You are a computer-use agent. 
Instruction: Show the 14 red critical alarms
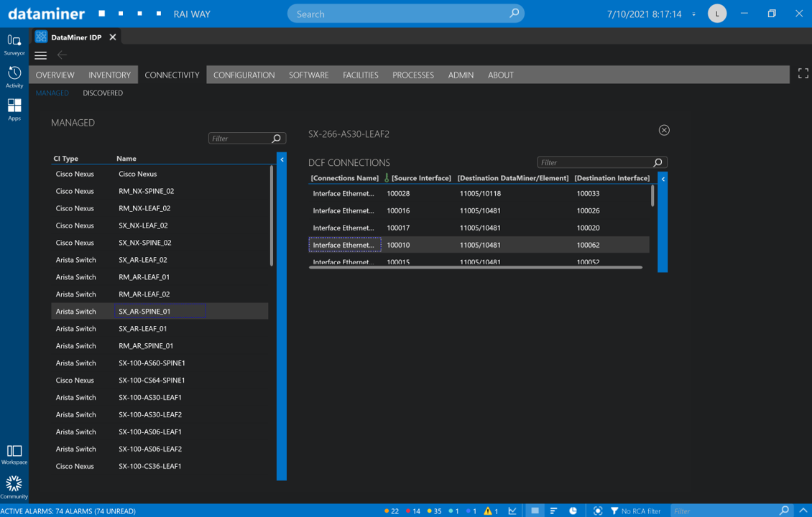[413, 511]
